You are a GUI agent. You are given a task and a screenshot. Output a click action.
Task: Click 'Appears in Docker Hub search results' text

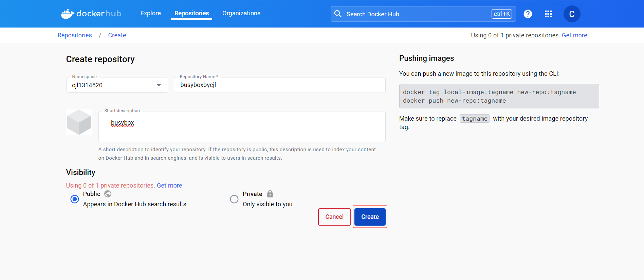(x=135, y=204)
